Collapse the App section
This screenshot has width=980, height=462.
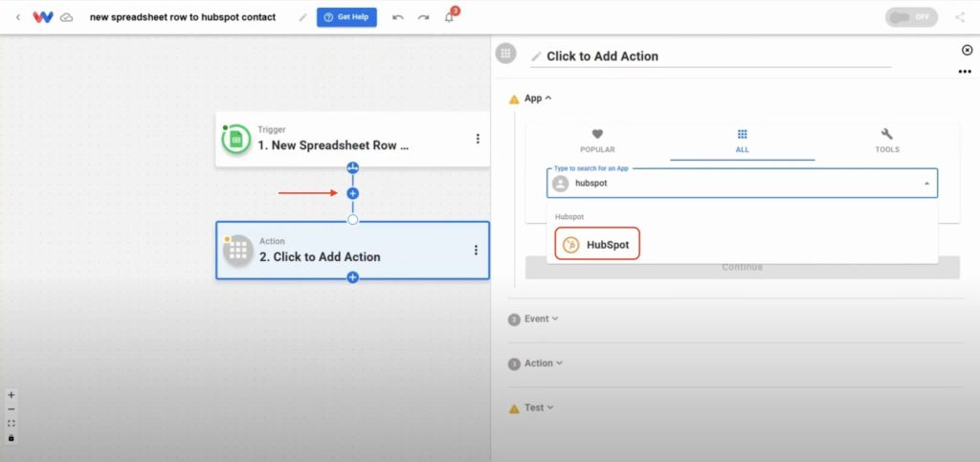538,98
